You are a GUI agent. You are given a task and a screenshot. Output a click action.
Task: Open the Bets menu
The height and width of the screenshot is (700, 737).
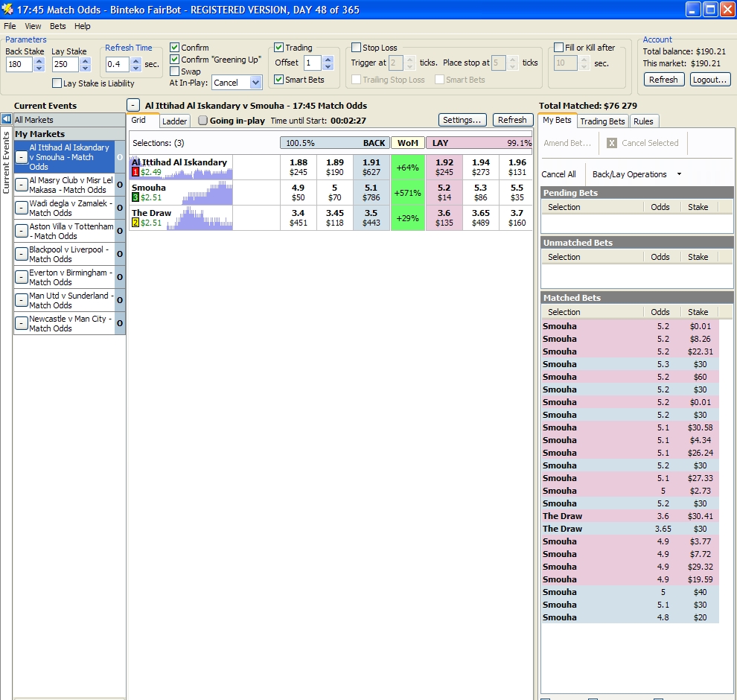point(58,26)
